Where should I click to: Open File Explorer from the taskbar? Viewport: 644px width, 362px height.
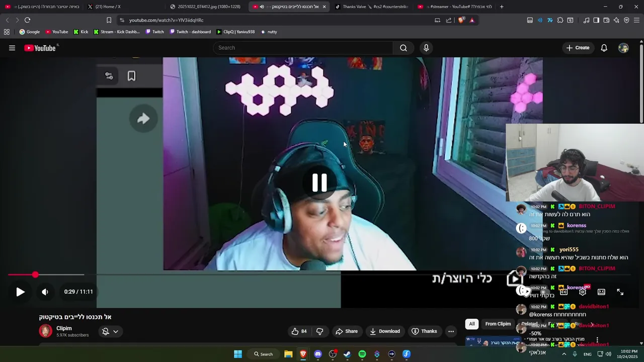288,354
